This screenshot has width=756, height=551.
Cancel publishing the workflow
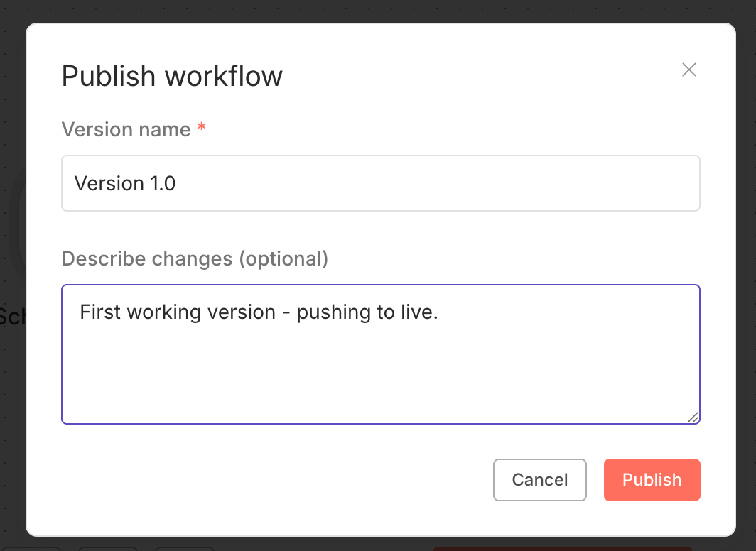539,480
